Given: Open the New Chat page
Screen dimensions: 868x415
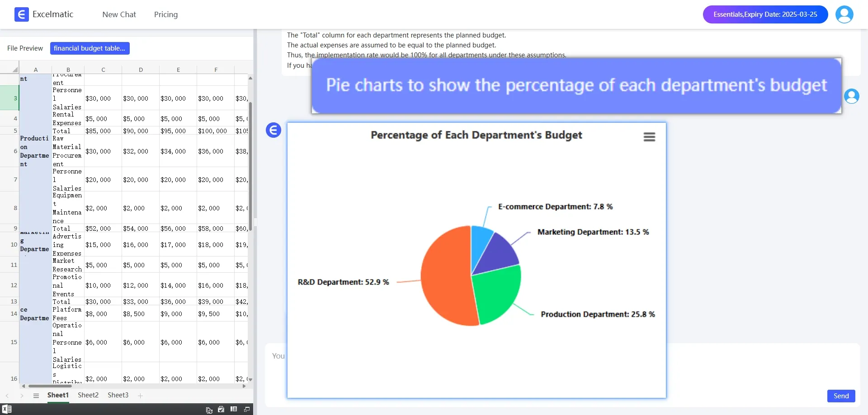Looking at the screenshot, I should [119, 14].
